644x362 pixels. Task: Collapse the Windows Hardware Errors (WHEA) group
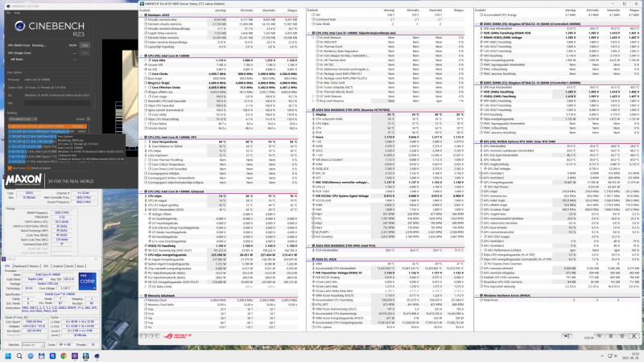point(477,295)
